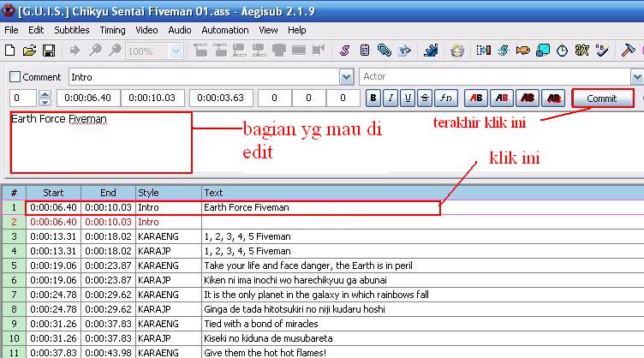Open the Audio menu
Screen dimensions: 644x358
[180, 30]
